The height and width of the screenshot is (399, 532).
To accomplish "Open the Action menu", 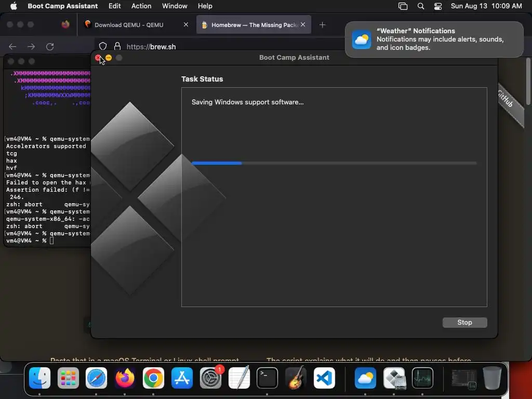I will tap(141, 6).
